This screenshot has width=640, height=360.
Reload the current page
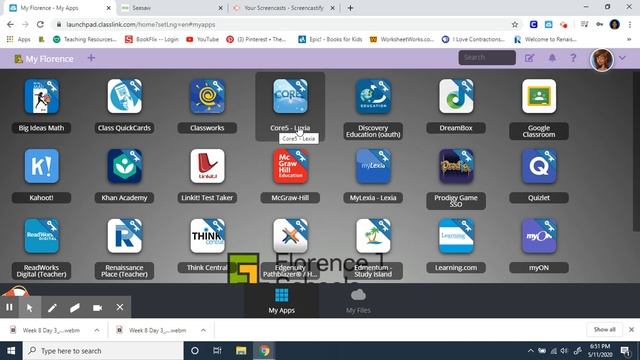40,24
